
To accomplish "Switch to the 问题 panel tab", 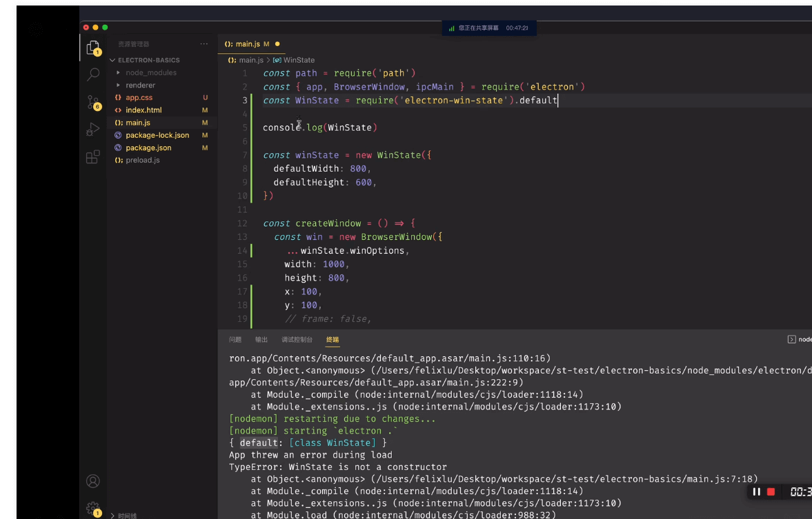I will coord(235,340).
